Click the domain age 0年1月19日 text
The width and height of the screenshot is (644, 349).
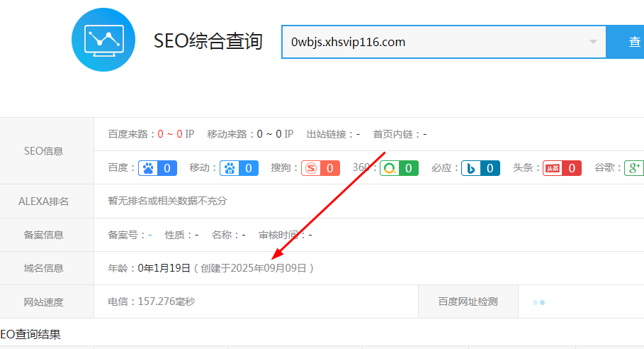(164, 268)
